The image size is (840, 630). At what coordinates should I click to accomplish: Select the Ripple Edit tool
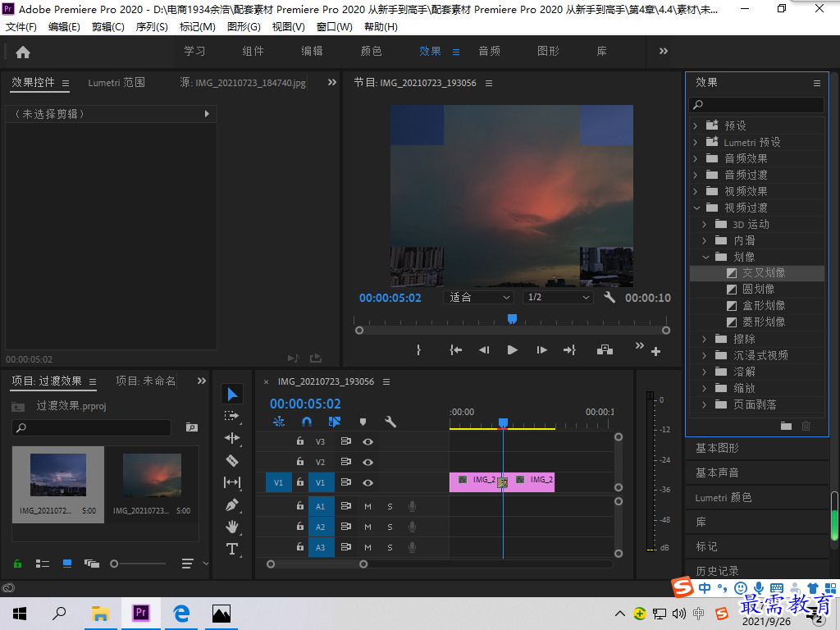click(232, 438)
